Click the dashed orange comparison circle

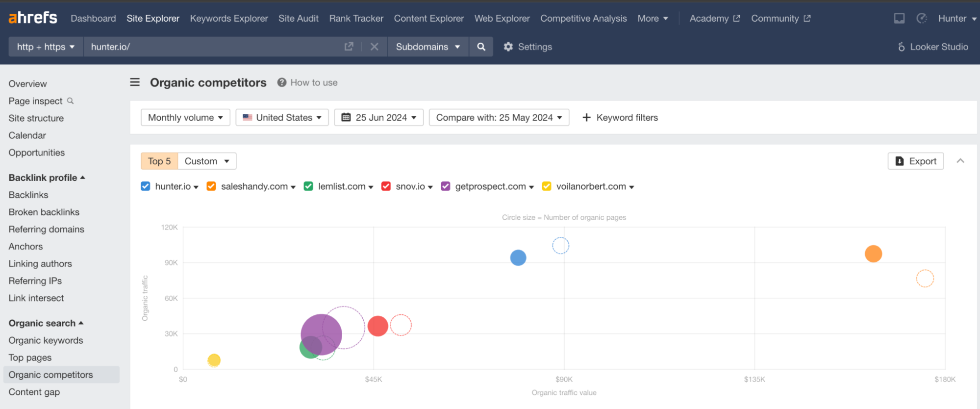(x=925, y=279)
